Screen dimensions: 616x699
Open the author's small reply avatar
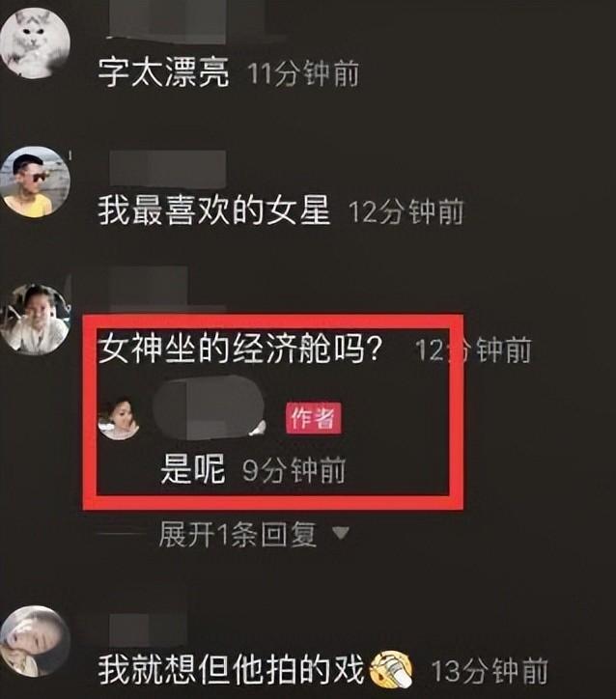pyautogui.click(x=119, y=418)
